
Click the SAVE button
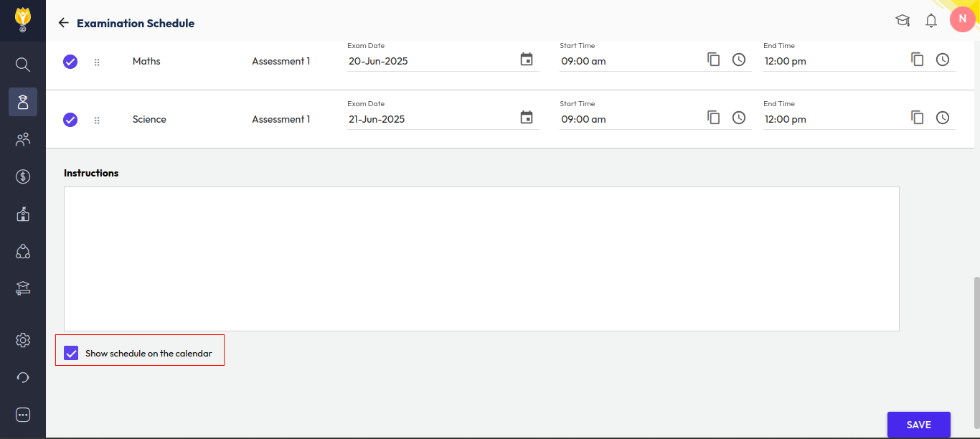(918, 425)
